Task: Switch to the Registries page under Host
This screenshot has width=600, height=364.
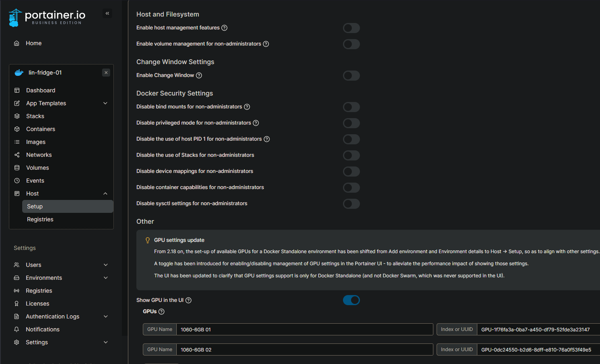Action: 40,219
